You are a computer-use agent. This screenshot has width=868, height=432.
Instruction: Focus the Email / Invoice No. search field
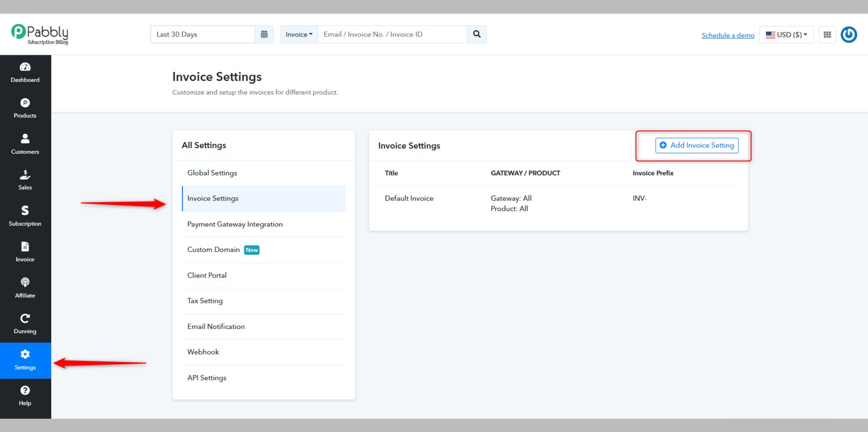pyautogui.click(x=392, y=34)
